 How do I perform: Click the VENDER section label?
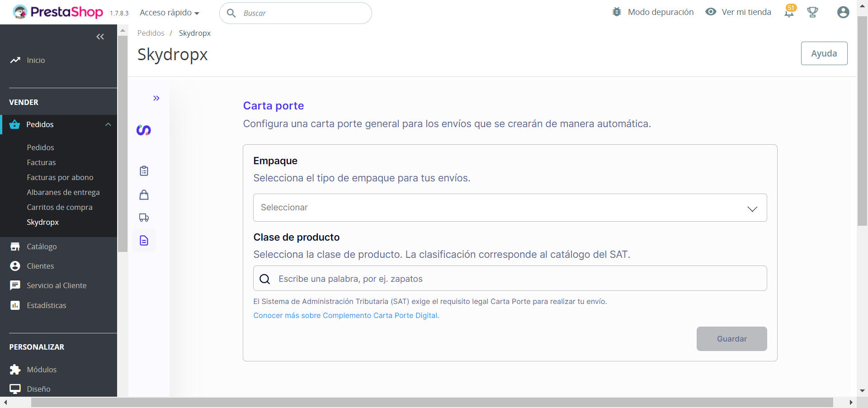pyautogui.click(x=24, y=102)
